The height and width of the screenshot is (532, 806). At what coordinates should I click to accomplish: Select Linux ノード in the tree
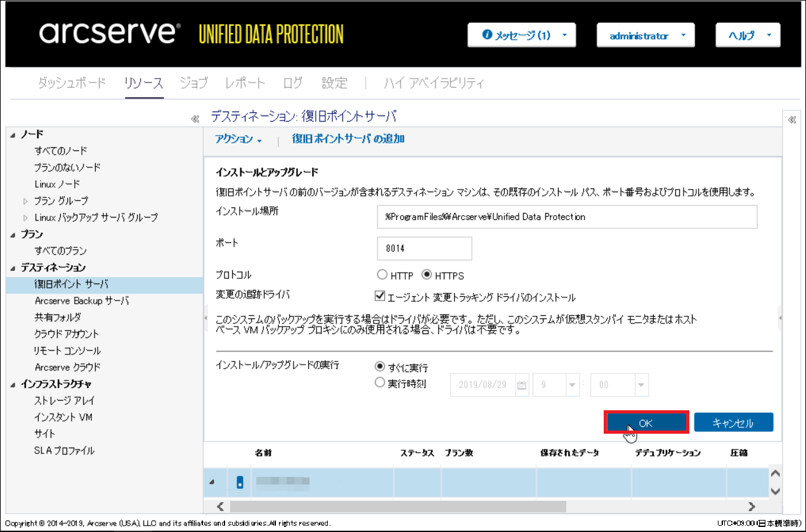coord(57,184)
